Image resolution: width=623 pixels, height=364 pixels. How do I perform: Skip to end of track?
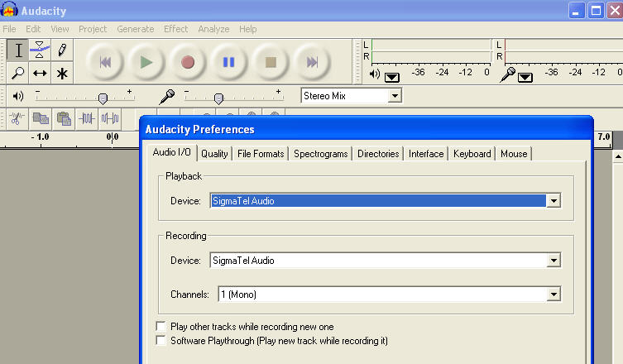coord(312,62)
